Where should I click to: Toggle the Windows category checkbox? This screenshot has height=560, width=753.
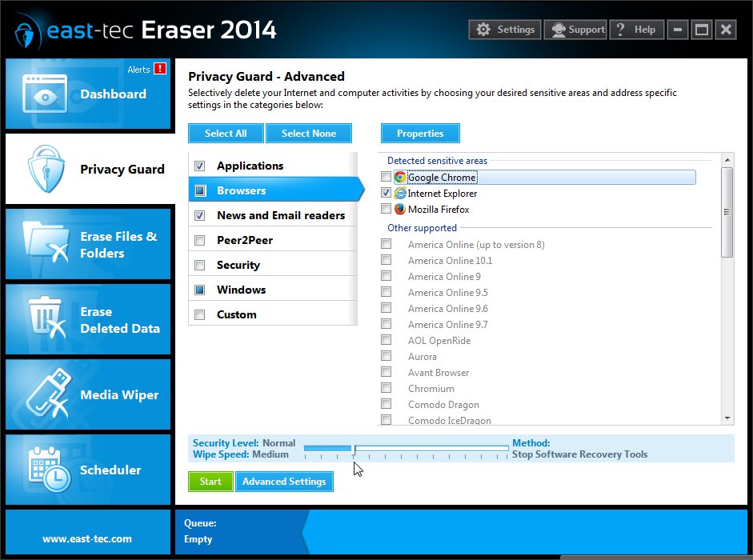pos(200,290)
